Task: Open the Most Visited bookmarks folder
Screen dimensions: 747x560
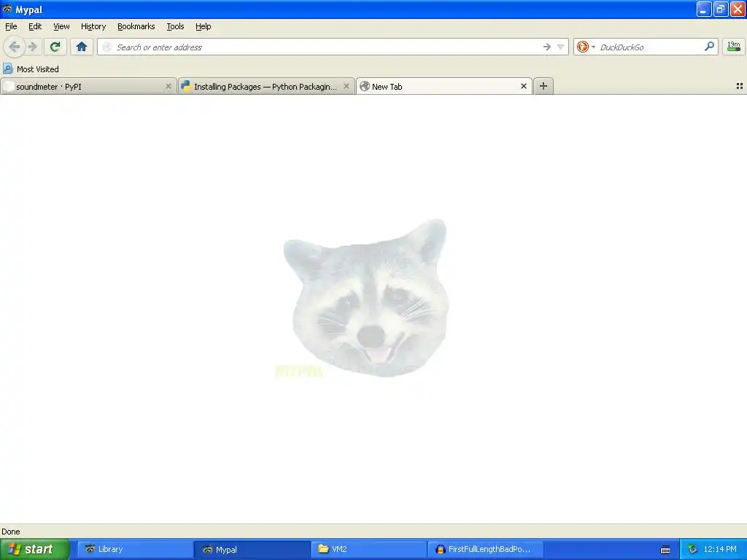Action: 31,69
